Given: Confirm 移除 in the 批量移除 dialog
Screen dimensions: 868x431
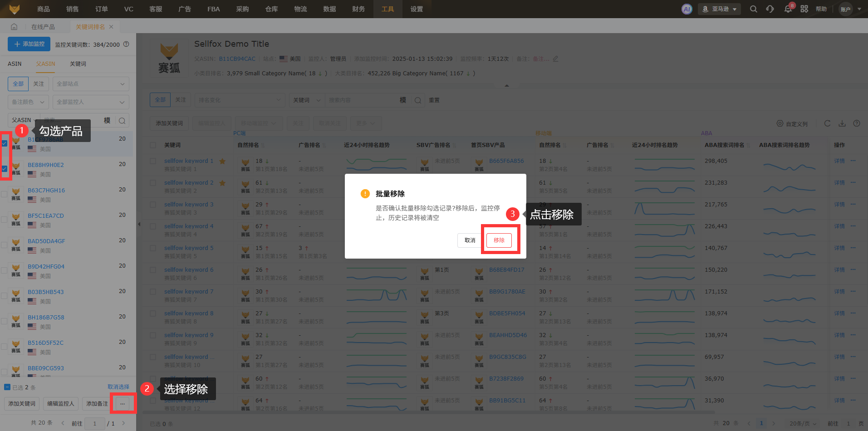Looking at the screenshot, I should coord(499,240).
